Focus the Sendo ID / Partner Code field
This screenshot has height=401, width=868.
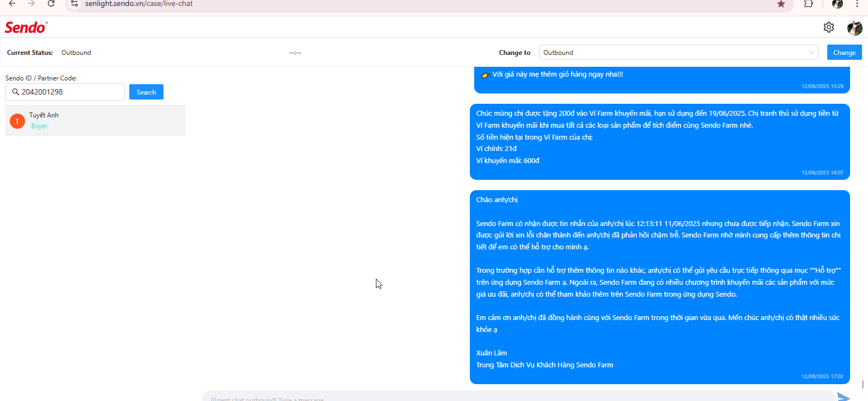click(x=65, y=92)
